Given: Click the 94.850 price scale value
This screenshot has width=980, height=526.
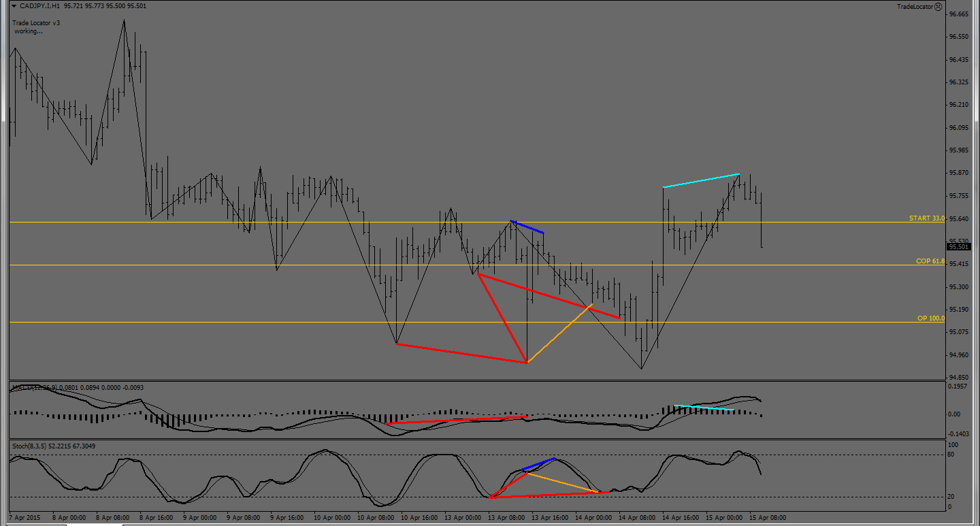Looking at the screenshot, I should tap(958, 378).
